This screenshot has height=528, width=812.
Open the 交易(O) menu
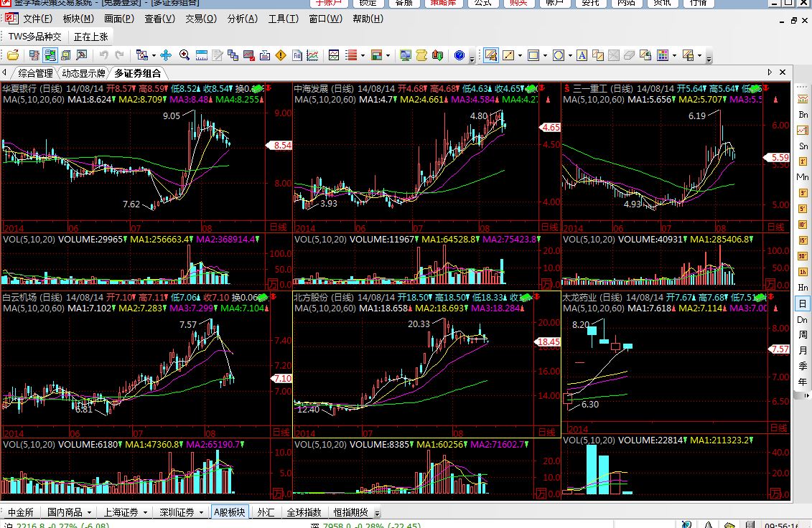201,19
